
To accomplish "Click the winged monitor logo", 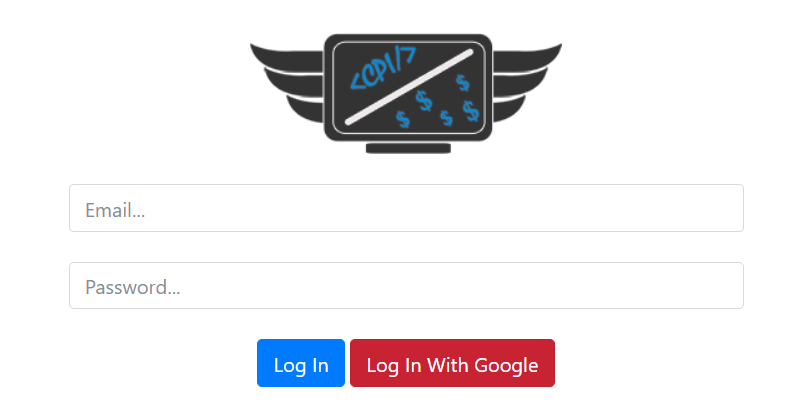I will [x=406, y=93].
